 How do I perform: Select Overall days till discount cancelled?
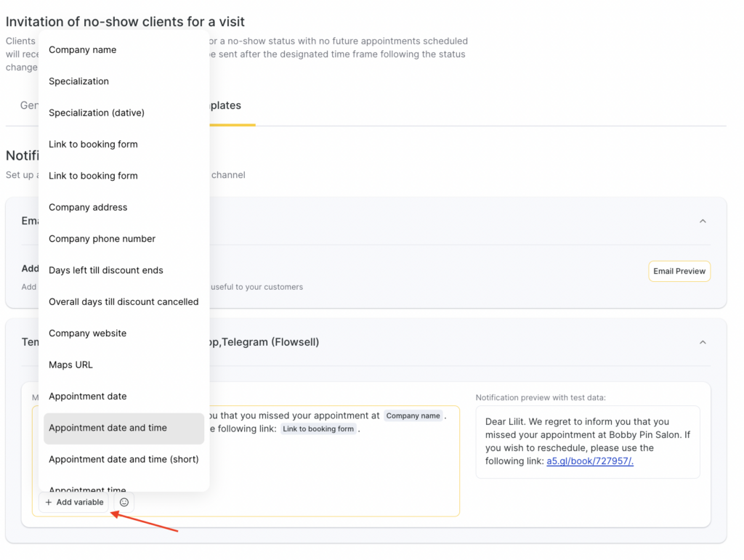click(x=124, y=301)
